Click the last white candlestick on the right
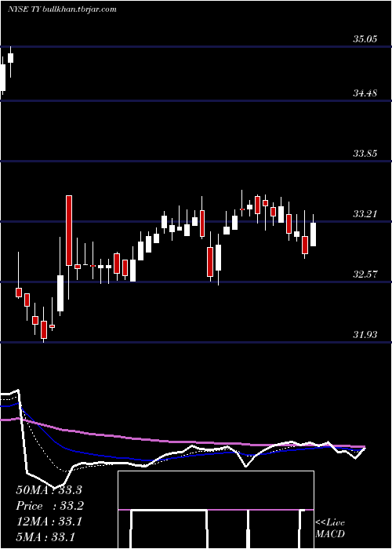Screen dimensions: 392x549 tap(314, 235)
